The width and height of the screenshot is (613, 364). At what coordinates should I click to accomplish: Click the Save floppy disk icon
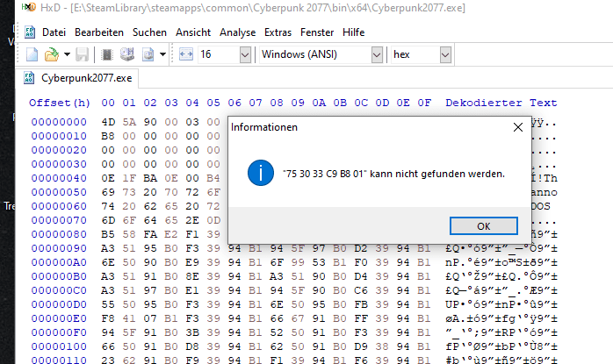[82, 54]
